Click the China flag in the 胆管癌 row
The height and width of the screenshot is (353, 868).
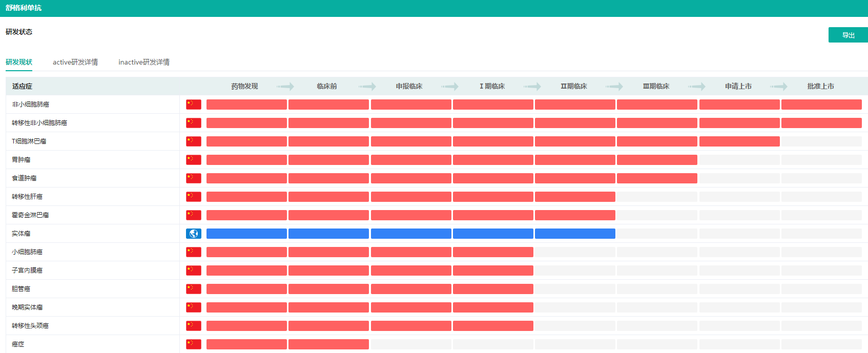193,289
